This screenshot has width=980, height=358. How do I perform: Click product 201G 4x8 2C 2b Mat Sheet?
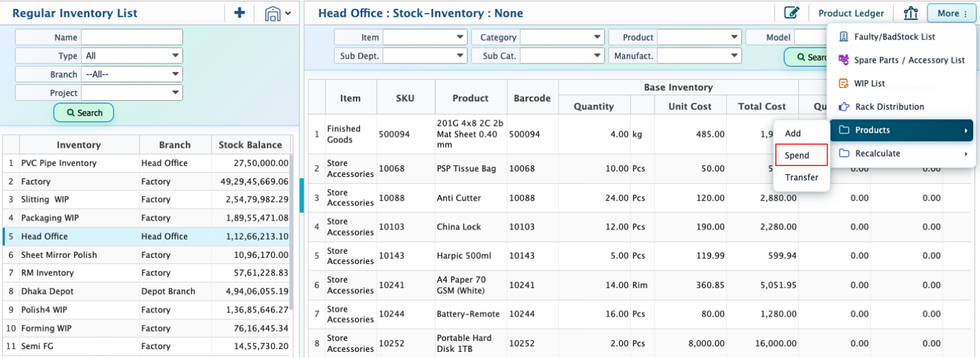pyautogui.click(x=471, y=134)
